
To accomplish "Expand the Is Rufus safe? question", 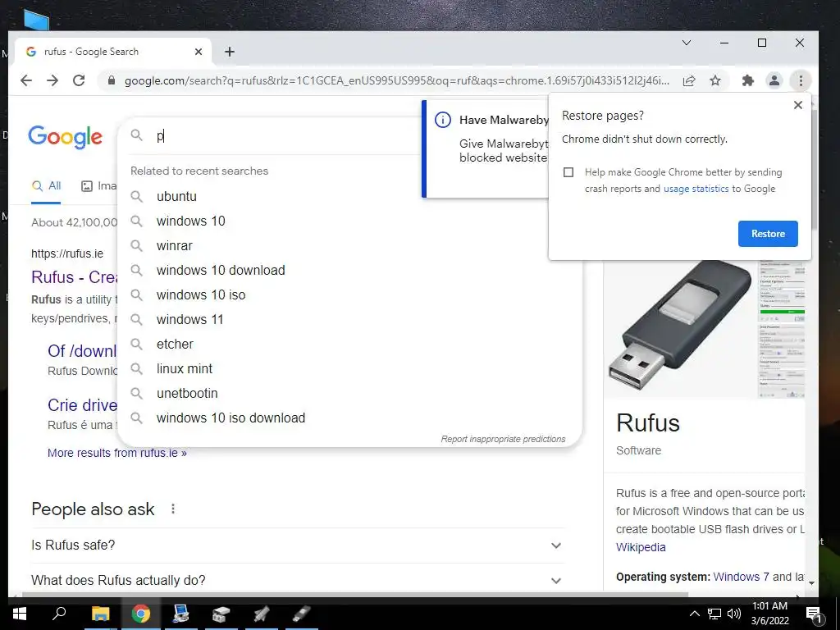I will pyautogui.click(x=297, y=546).
